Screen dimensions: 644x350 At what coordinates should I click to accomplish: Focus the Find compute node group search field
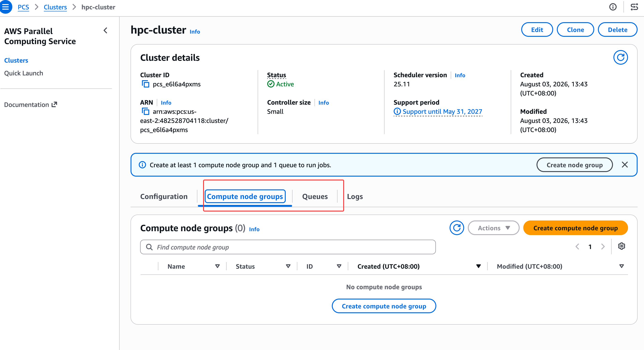click(x=288, y=247)
